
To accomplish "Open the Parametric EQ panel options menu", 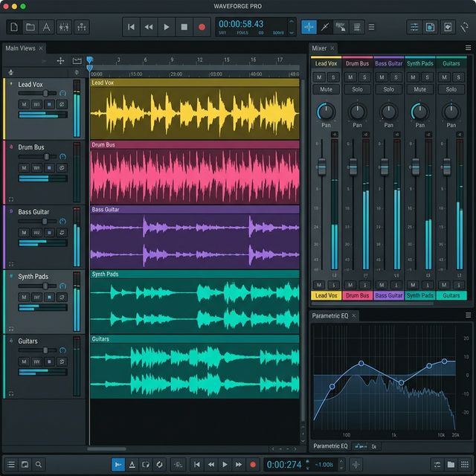I will (468, 315).
